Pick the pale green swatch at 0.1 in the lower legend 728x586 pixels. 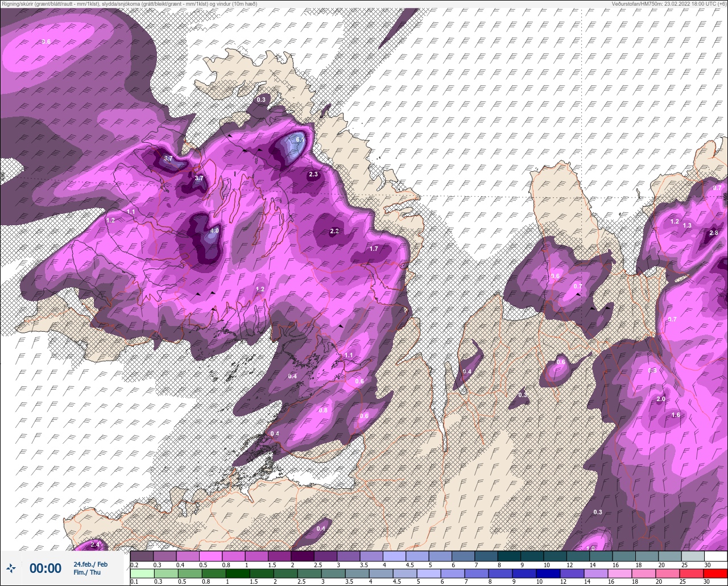click(142, 573)
